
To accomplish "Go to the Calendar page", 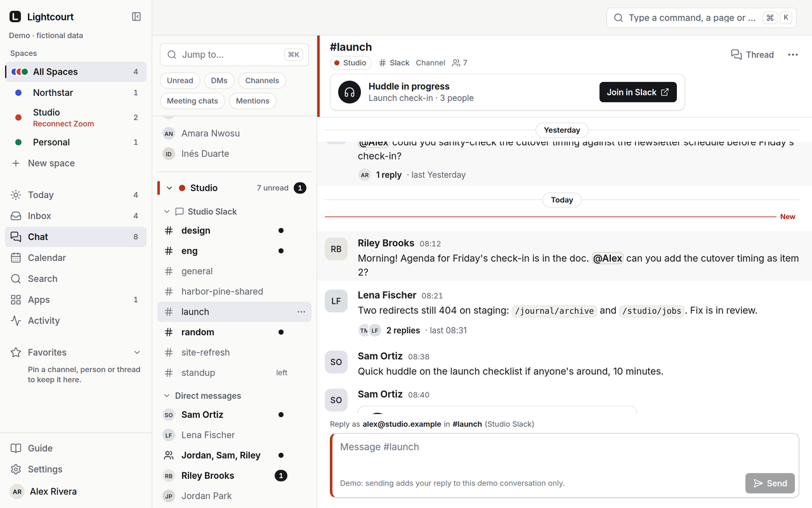I will click(x=75, y=258).
